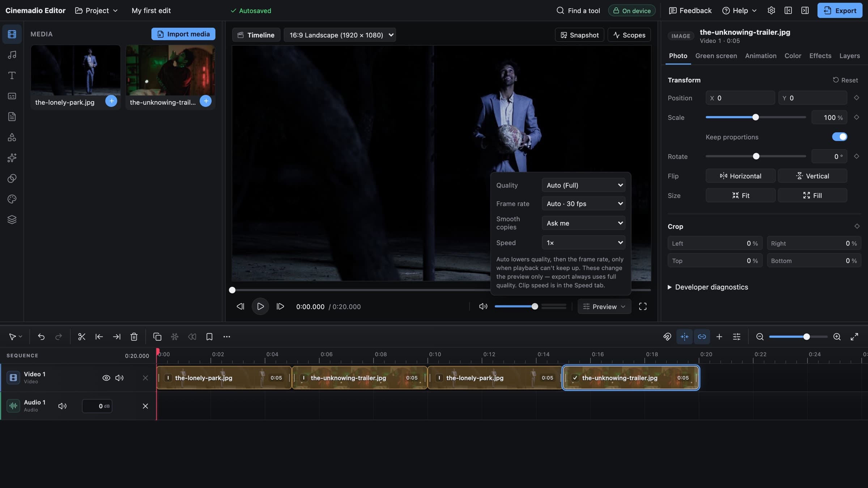Image resolution: width=868 pixels, height=488 pixels.
Task: Take a Snapshot of the preview
Action: 579,35
